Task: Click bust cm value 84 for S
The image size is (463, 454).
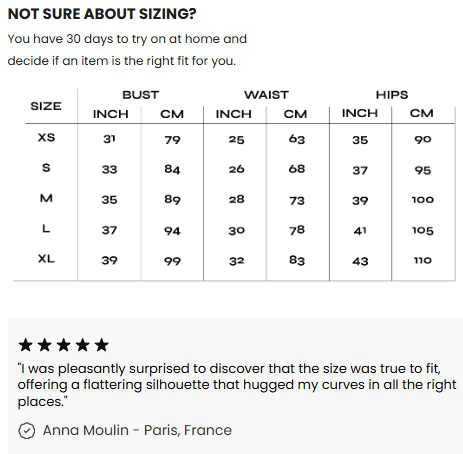Action: click(x=172, y=169)
